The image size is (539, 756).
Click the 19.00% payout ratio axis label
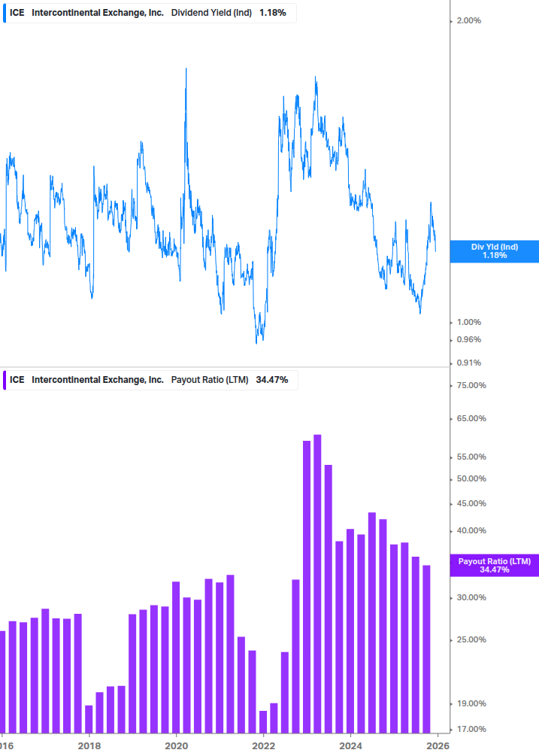click(x=471, y=703)
